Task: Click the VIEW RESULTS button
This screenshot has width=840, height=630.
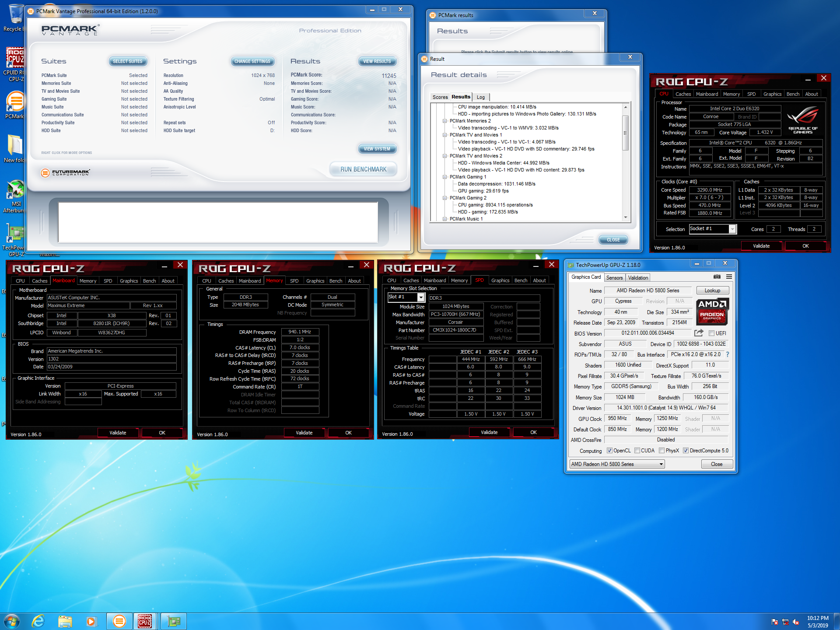Action: [x=377, y=62]
